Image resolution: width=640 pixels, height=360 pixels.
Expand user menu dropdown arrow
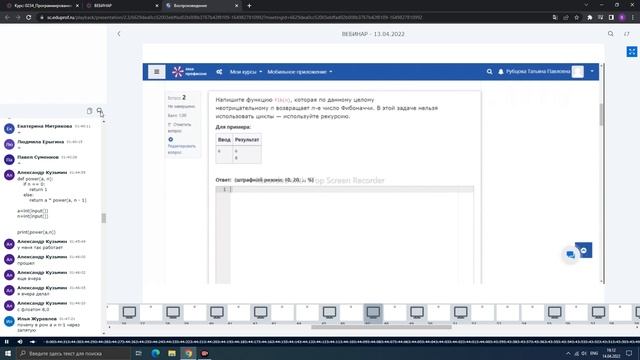coord(592,71)
